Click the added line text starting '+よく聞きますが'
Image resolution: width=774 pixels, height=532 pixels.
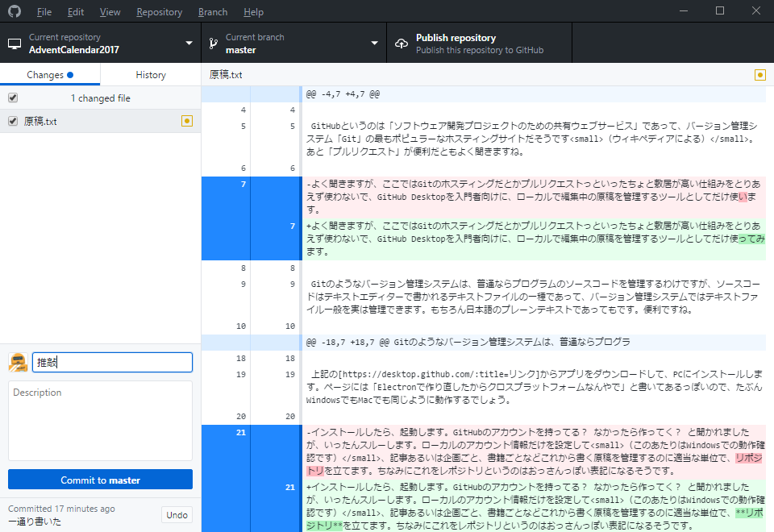(533, 239)
